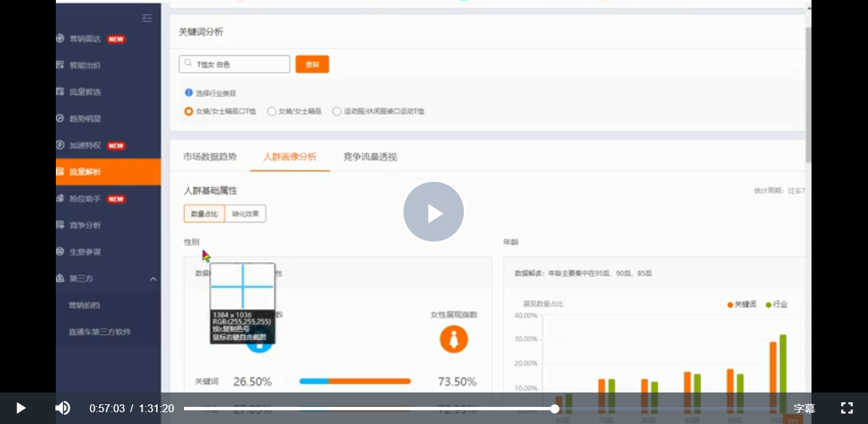This screenshot has width=868, height=424.
Task: Click the 26.50% male percentage value
Action: pos(252,382)
